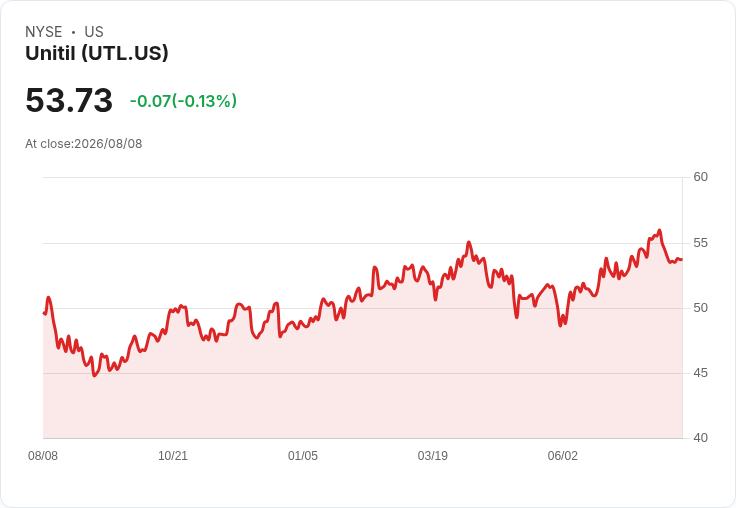Click the 10/21 date on the time axis

pyautogui.click(x=173, y=456)
